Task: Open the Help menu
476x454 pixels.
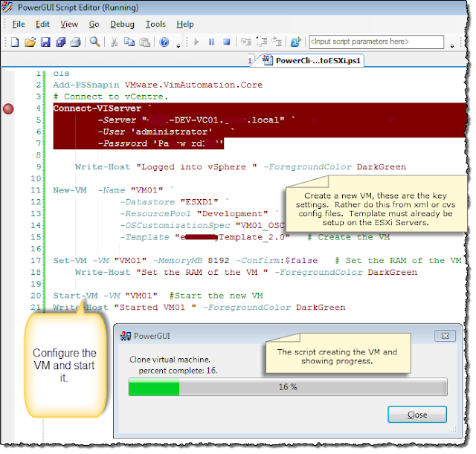Action: [x=185, y=24]
